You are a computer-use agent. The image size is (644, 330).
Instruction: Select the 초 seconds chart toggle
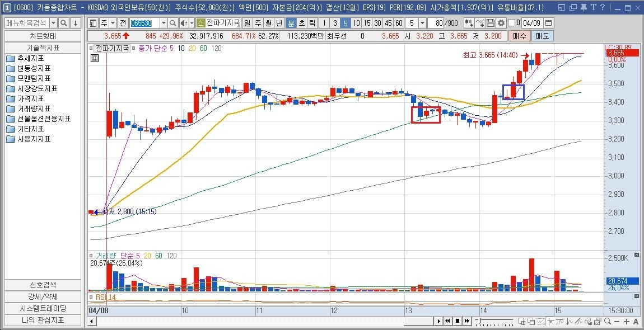(301, 23)
